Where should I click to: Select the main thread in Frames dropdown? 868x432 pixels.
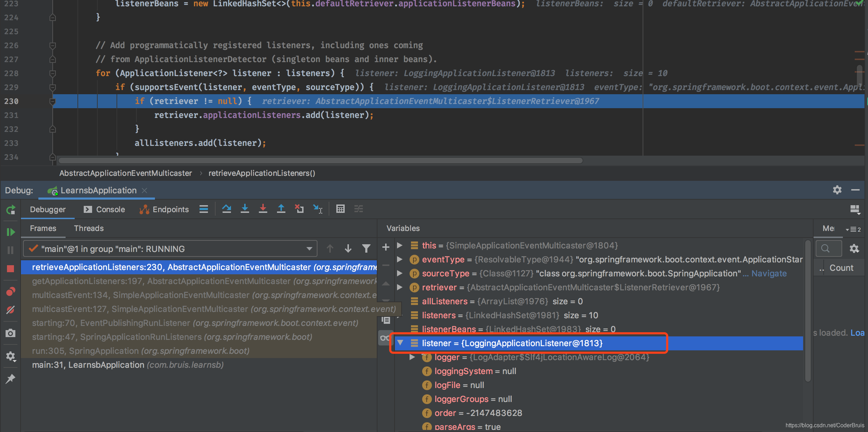(x=171, y=248)
